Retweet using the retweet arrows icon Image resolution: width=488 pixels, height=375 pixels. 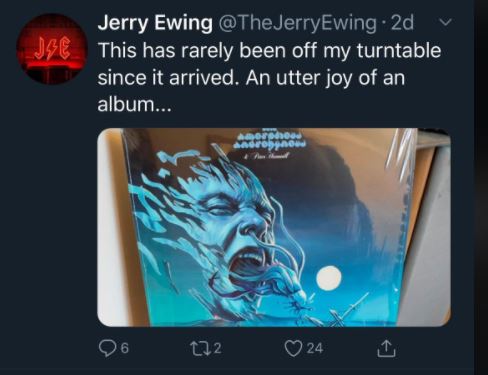click(200, 348)
